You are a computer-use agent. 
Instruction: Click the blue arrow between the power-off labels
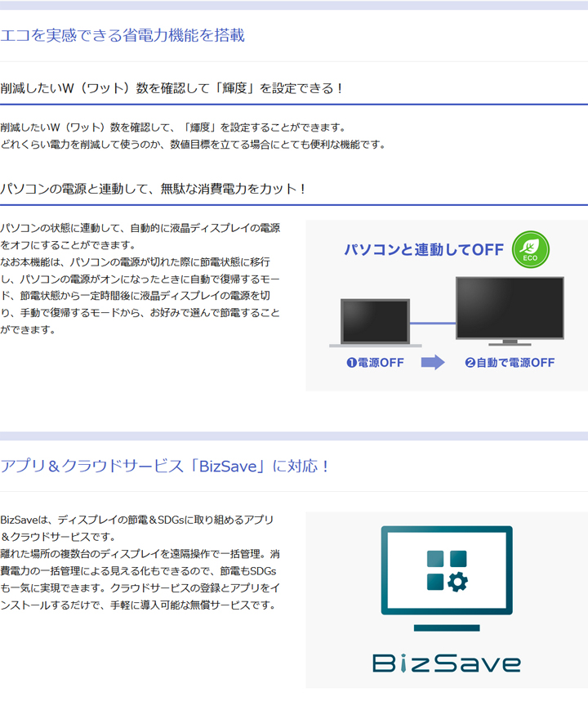[x=433, y=363]
